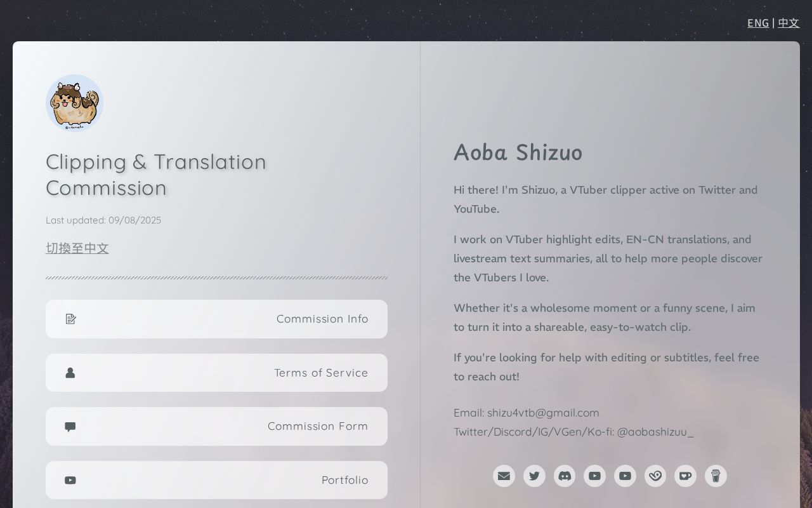Screen dimensions: 812x508
Task: Click the YouTube icon next to Discord
Action: (594, 476)
